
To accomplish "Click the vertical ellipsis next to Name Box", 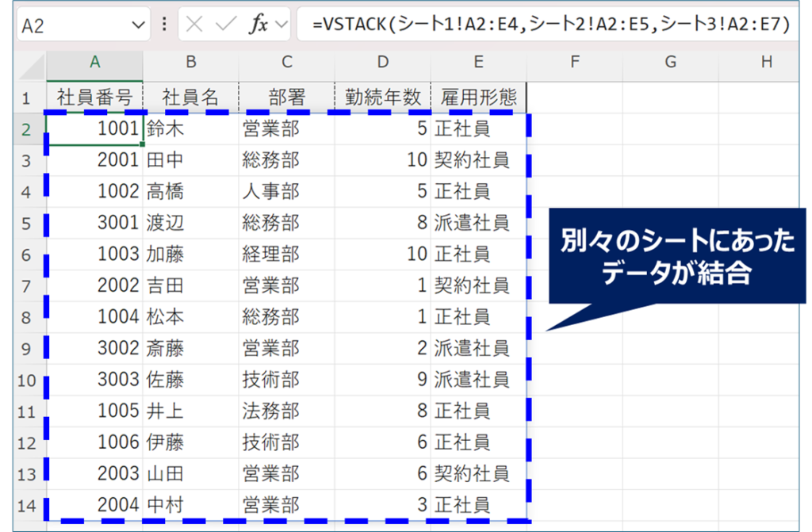I will coord(164,22).
